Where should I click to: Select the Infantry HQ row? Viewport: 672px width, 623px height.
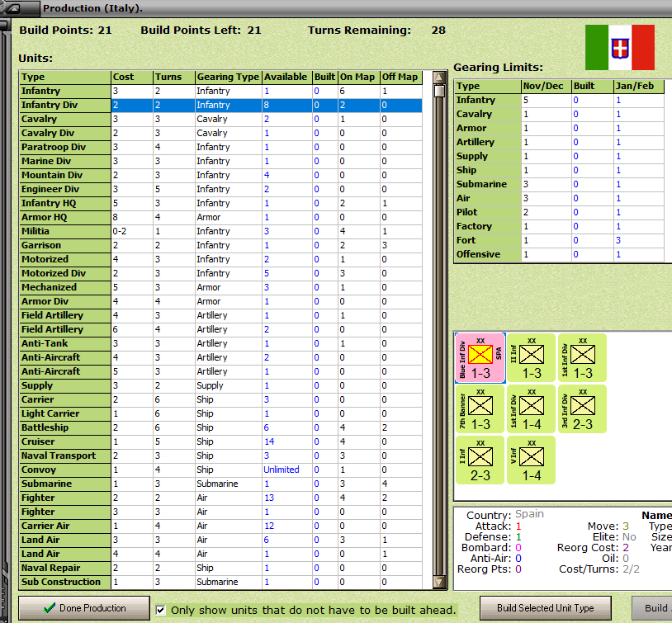[221, 203]
